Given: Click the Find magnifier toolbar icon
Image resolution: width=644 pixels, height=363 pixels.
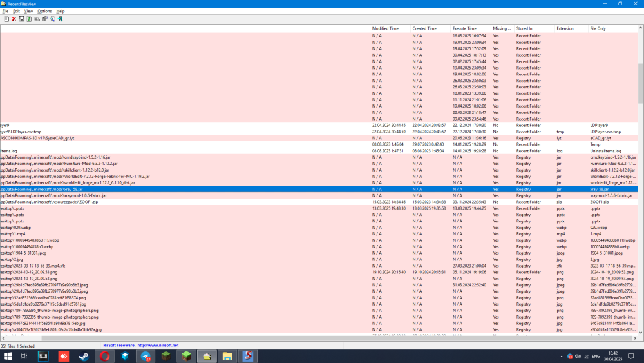Looking at the screenshot, I should coord(53,19).
